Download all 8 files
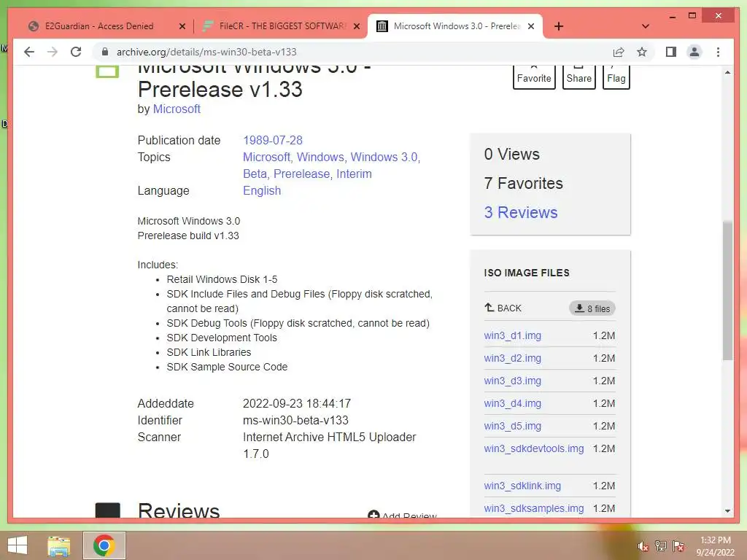This screenshot has width=747, height=560. pos(592,308)
